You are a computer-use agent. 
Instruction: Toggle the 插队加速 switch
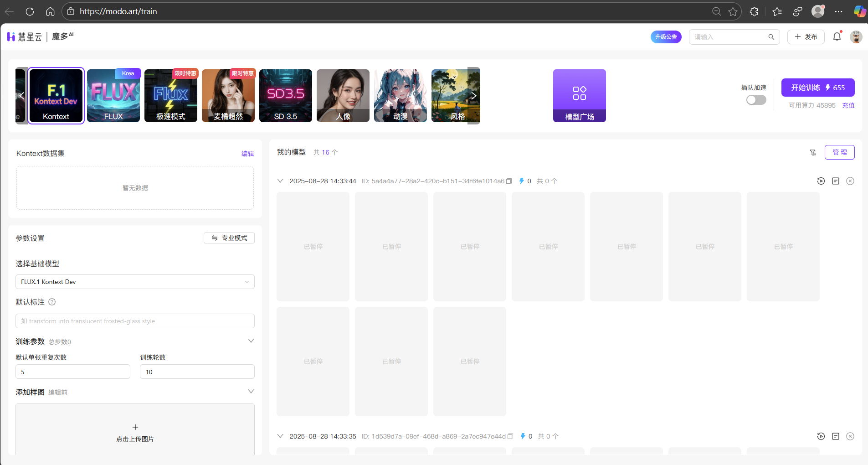(756, 100)
